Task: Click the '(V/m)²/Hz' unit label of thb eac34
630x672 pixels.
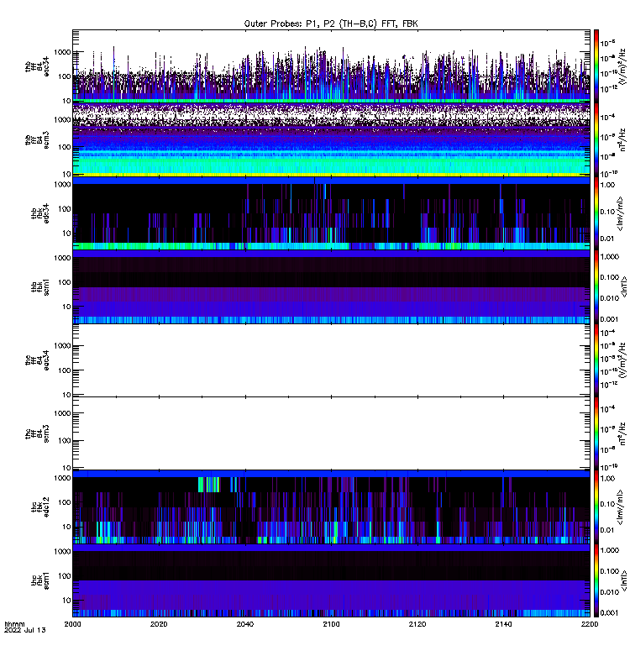Action: click(x=622, y=66)
